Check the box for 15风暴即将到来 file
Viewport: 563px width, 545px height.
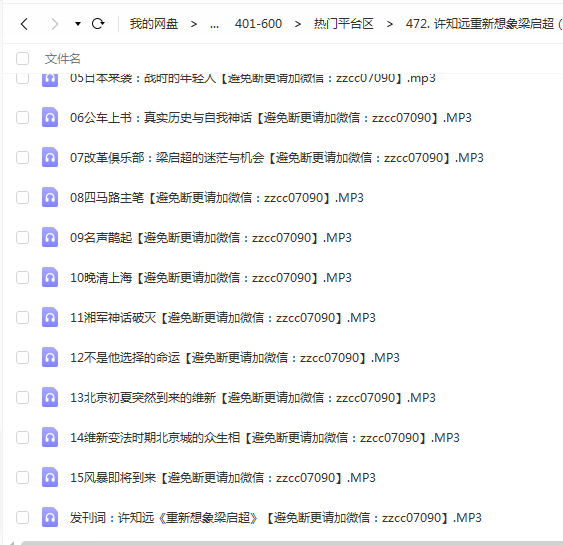click(x=23, y=478)
